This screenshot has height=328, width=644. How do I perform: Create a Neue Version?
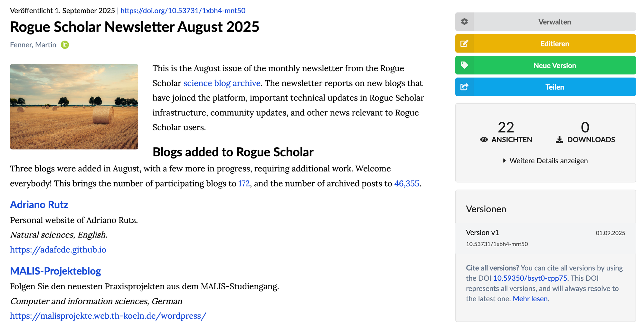(554, 65)
